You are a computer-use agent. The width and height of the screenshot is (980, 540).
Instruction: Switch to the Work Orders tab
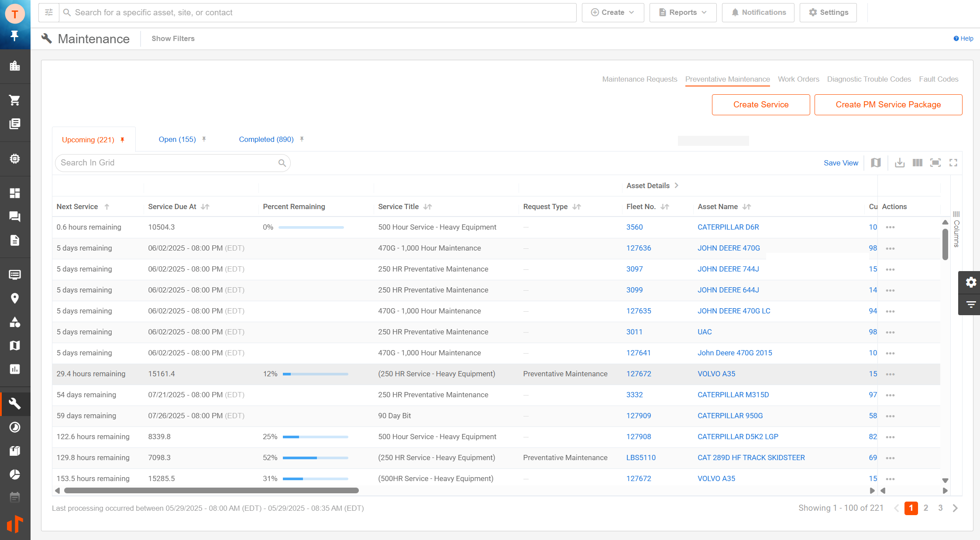click(x=798, y=79)
